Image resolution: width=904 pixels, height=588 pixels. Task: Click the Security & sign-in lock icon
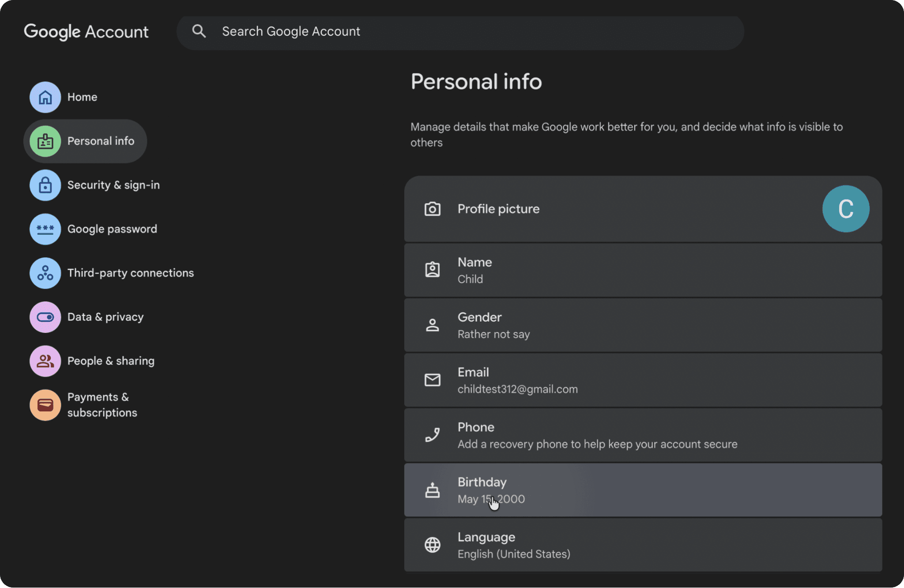[x=45, y=185]
